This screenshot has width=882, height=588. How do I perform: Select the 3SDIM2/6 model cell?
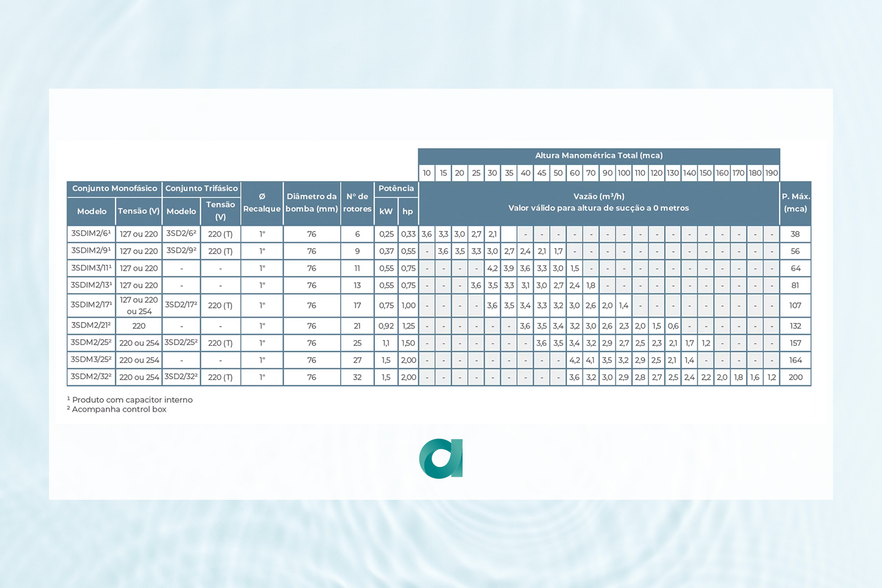click(x=91, y=234)
